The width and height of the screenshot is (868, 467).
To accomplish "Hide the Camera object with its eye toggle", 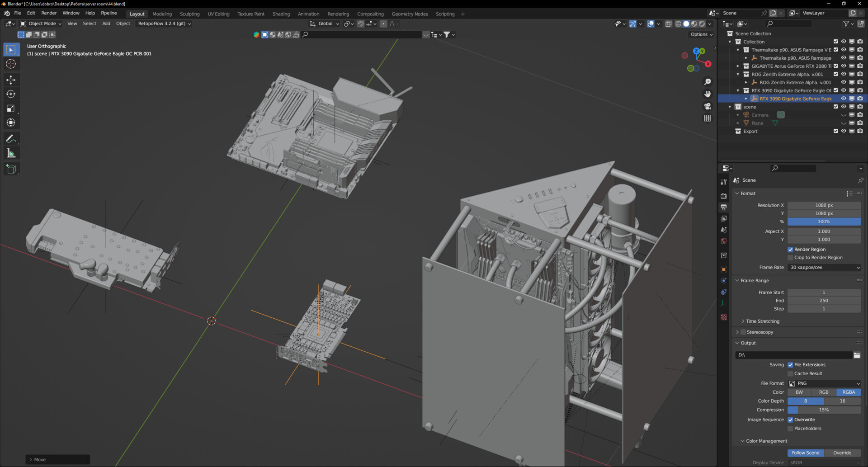I will tap(844, 115).
